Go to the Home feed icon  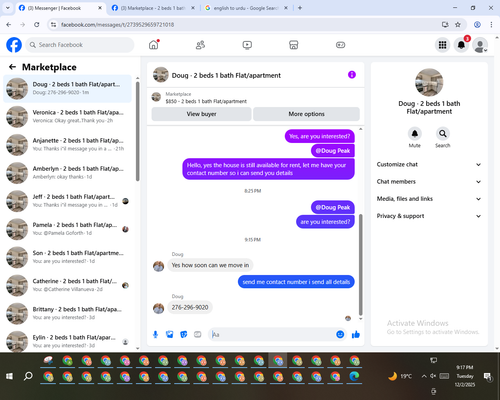click(154, 45)
